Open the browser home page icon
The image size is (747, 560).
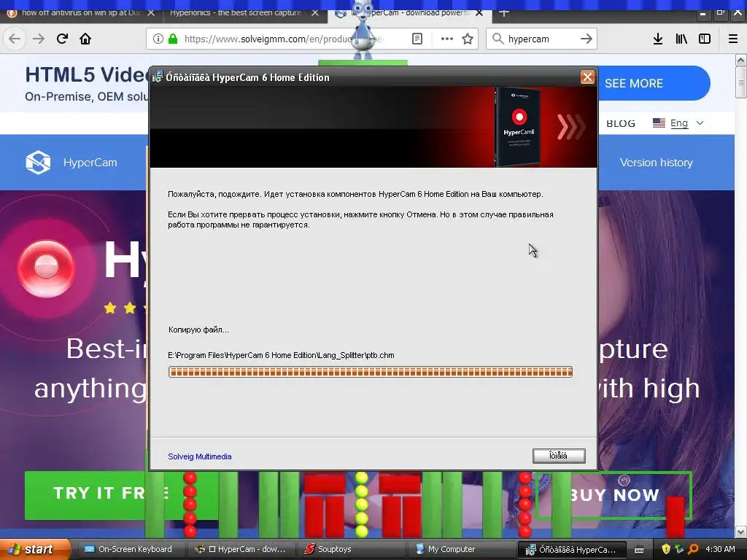pyautogui.click(x=85, y=39)
